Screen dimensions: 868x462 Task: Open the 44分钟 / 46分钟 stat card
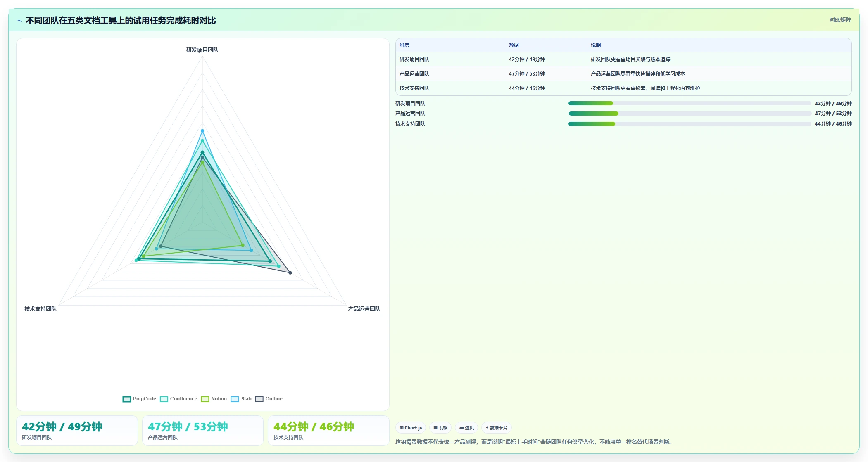pyautogui.click(x=328, y=431)
